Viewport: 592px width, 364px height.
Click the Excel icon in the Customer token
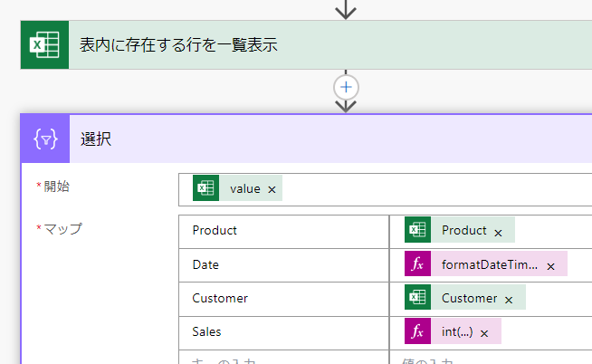(417, 298)
